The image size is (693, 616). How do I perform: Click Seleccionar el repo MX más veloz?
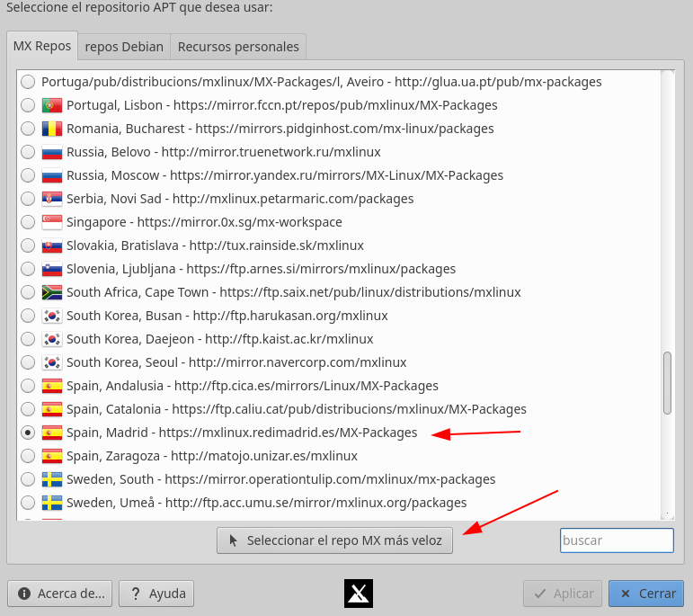tap(334, 540)
